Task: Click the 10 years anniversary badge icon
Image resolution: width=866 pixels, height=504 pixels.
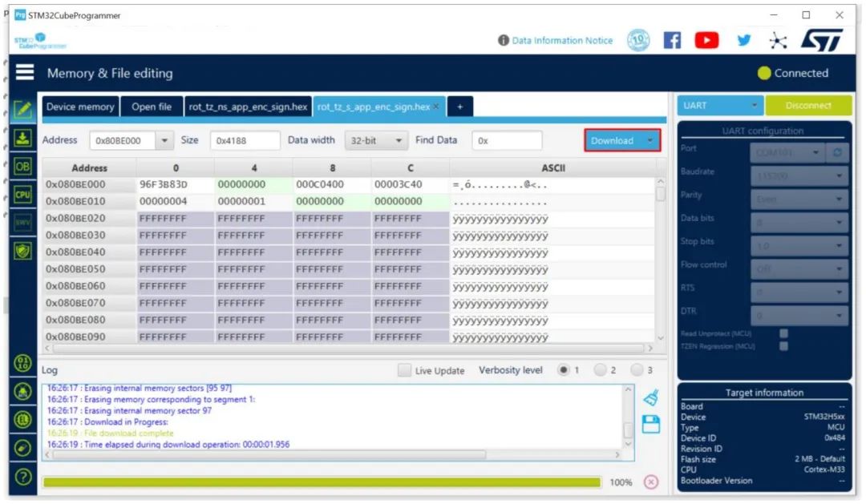Action: pos(638,40)
